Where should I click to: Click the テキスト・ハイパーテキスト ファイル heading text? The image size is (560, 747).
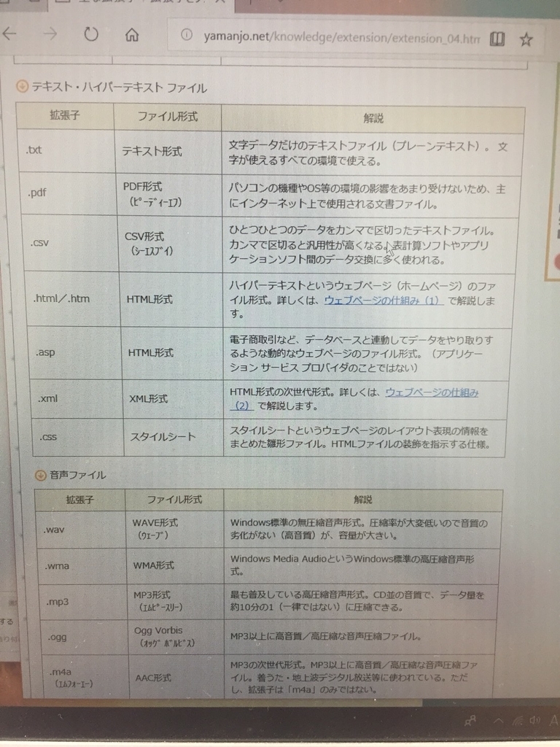(119, 88)
